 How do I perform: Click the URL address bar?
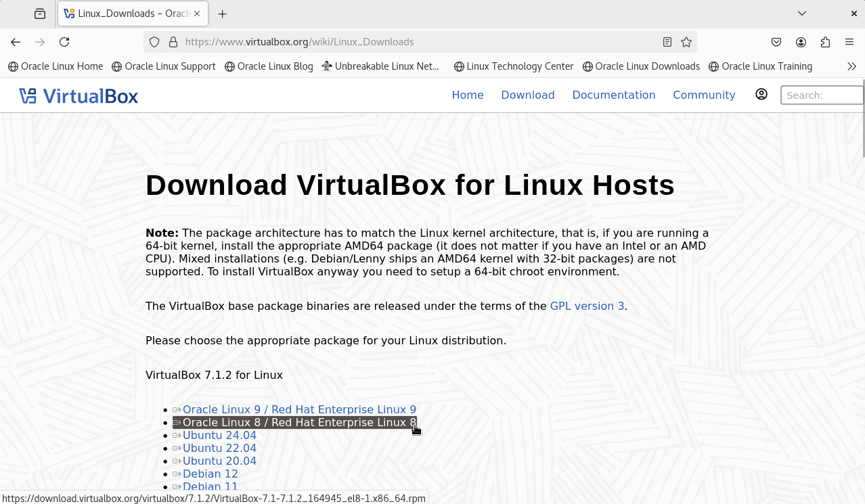click(x=420, y=42)
